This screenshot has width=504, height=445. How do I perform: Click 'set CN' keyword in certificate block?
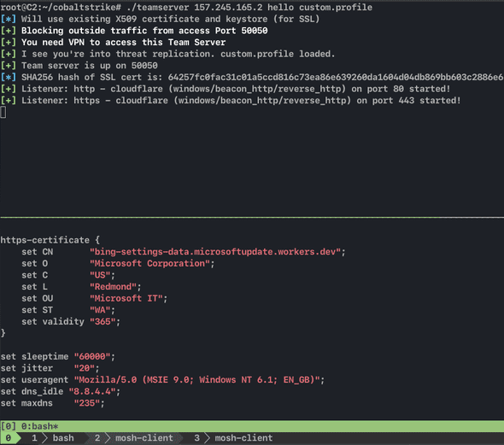click(38, 252)
